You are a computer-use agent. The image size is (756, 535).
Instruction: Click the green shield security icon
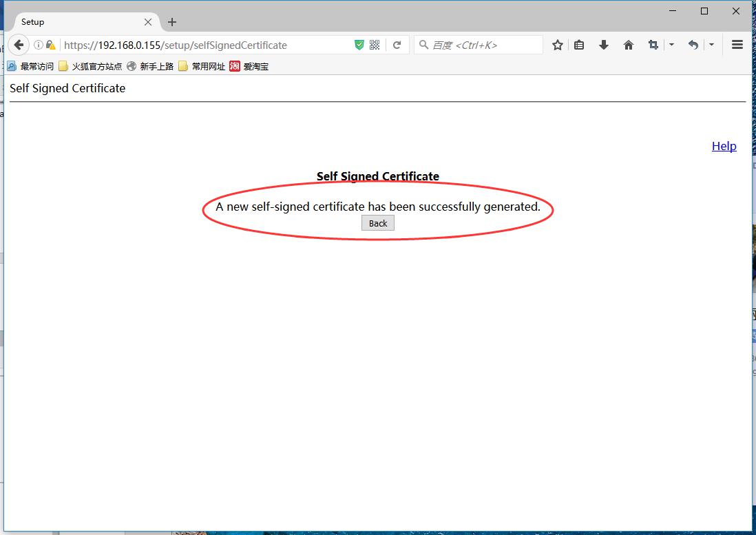(359, 45)
